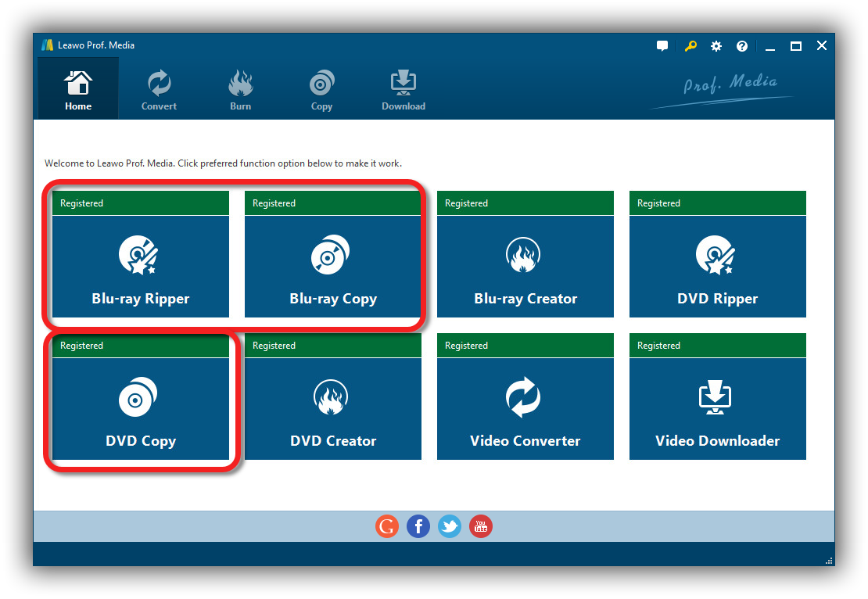868x599 pixels.
Task: Click Registered label on Video Converter tile
Action: [x=466, y=346]
